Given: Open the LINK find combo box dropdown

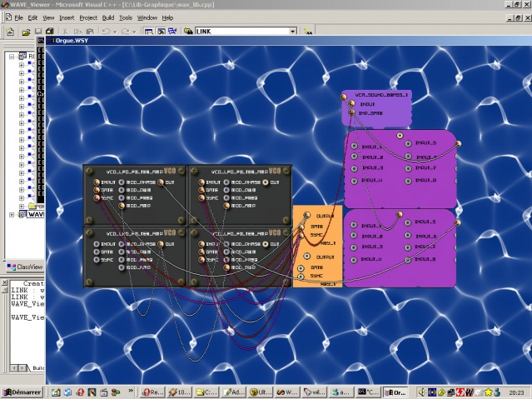Looking at the screenshot, I should pos(292,31).
